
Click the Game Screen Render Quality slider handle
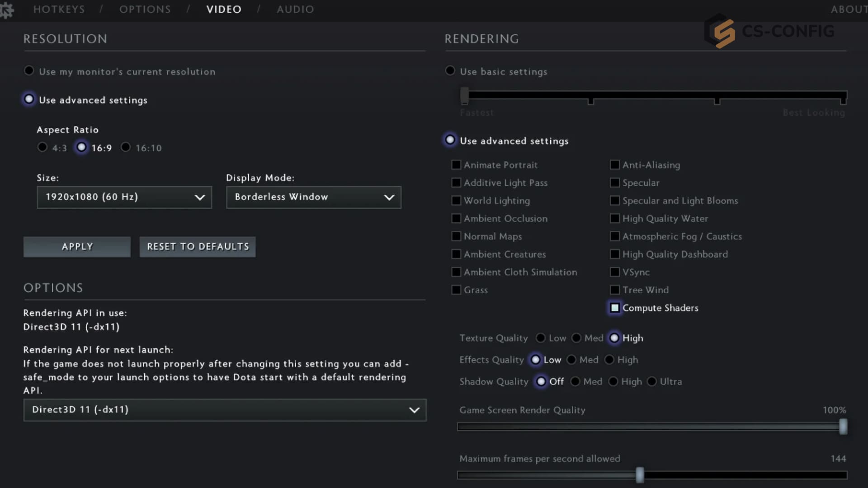(x=843, y=427)
